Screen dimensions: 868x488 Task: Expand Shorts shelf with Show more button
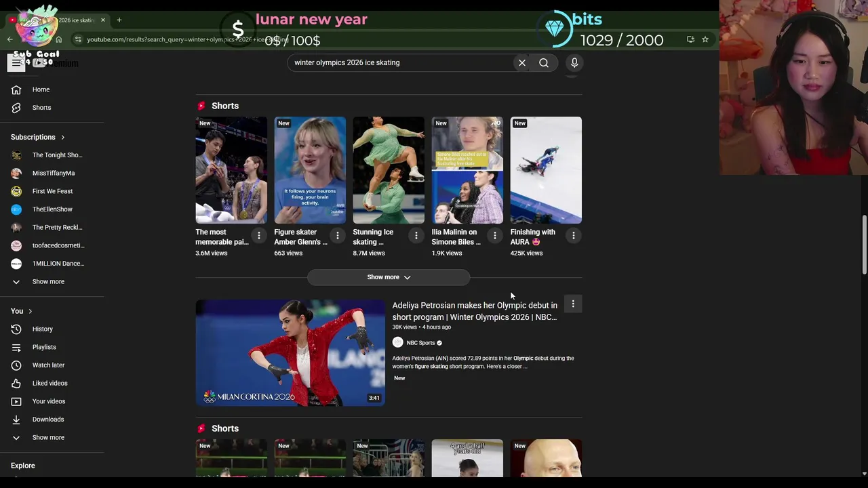pyautogui.click(x=389, y=277)
